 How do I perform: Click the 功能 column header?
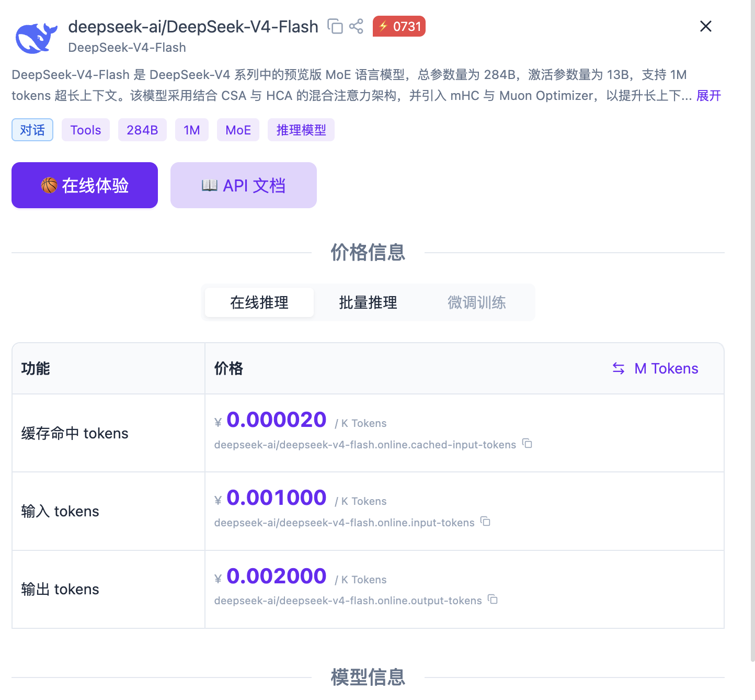pyautogui.click(x=36, y=368)
